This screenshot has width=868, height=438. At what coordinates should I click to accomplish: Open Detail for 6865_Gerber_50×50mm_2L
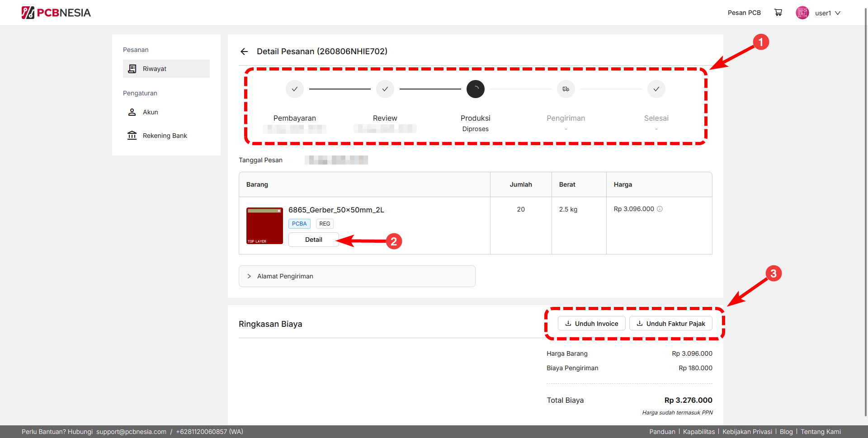pos(314,240)
